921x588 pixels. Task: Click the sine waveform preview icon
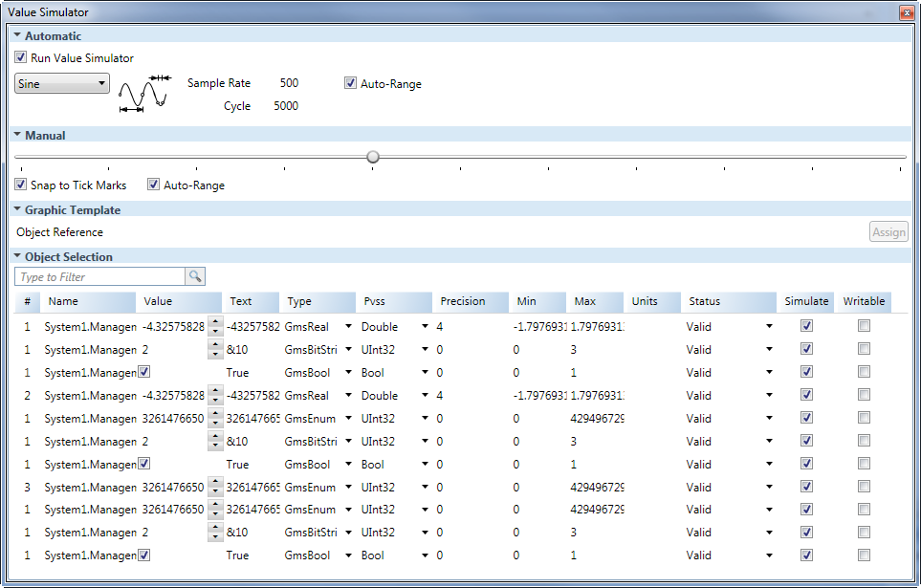coord(143,95)
